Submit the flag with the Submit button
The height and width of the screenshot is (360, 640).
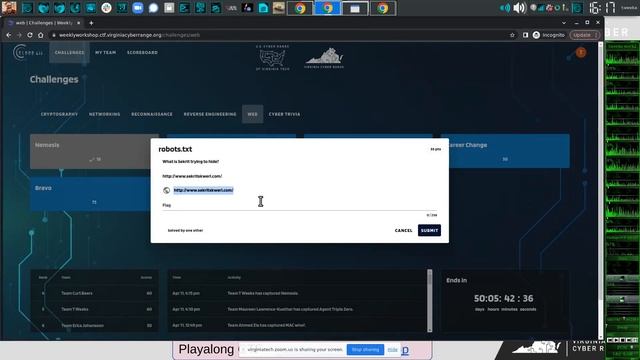pyautogui.click(x=429, y=231)
